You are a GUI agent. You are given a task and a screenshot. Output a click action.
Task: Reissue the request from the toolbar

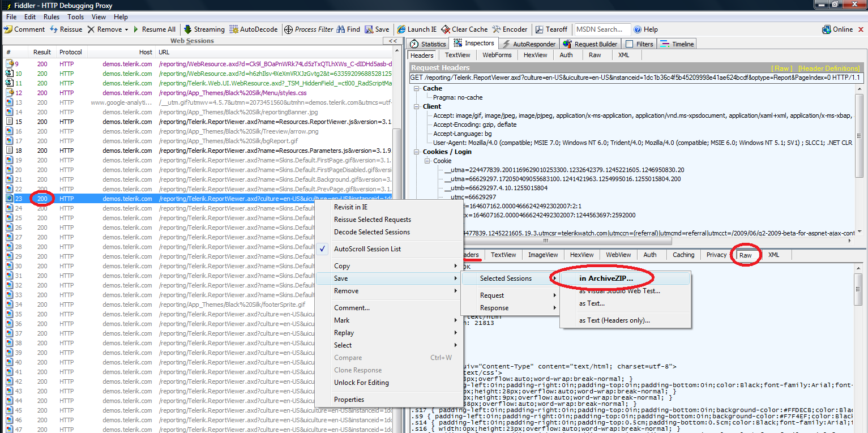point(66,29)
